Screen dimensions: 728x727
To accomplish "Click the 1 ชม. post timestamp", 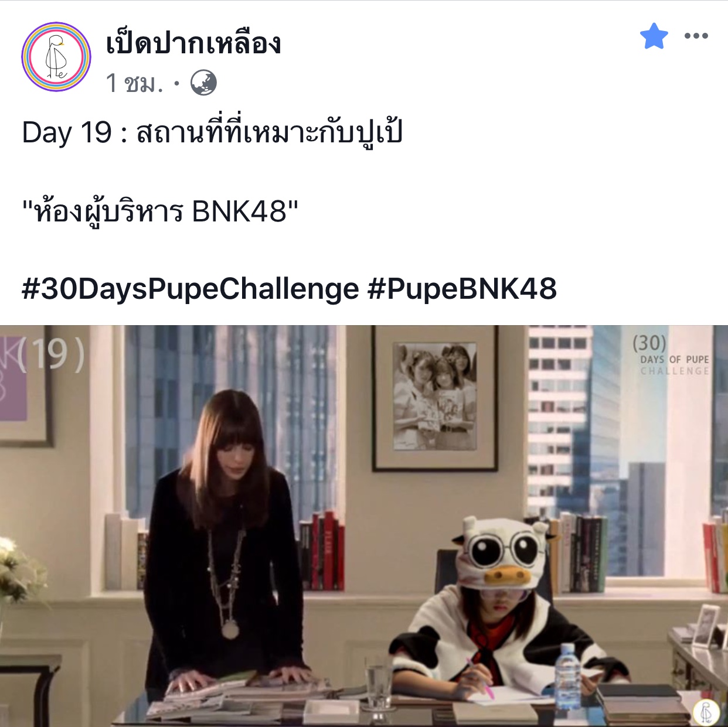I will coord(134,83).
